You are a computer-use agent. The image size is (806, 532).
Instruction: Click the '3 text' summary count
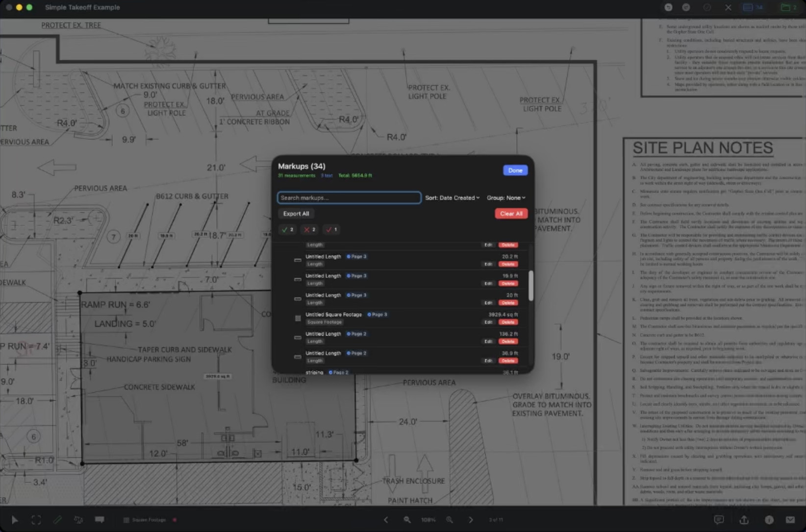(327, 175)
